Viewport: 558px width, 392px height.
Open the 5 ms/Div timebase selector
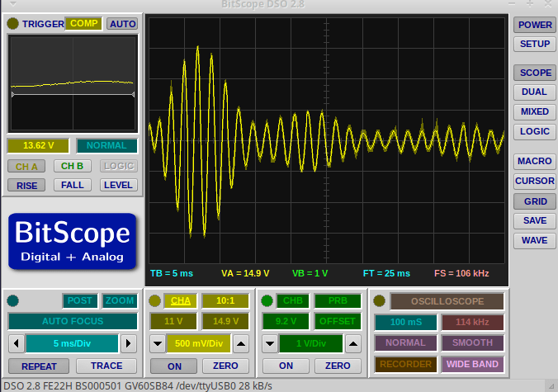click(72, 343)
